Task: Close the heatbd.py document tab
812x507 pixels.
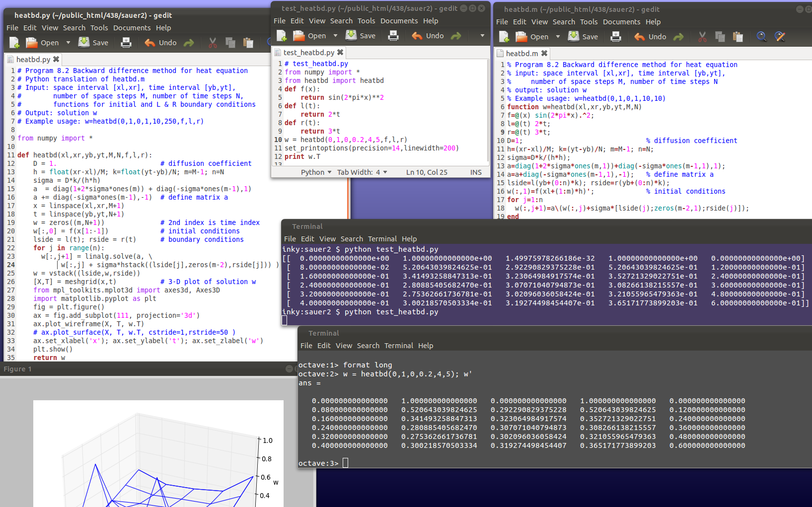Action: coord(56,59)
